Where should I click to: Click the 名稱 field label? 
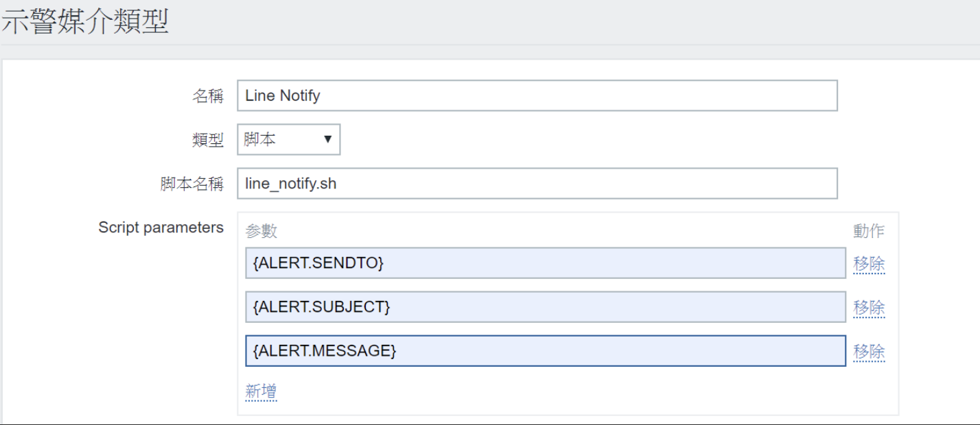(207, 96)
